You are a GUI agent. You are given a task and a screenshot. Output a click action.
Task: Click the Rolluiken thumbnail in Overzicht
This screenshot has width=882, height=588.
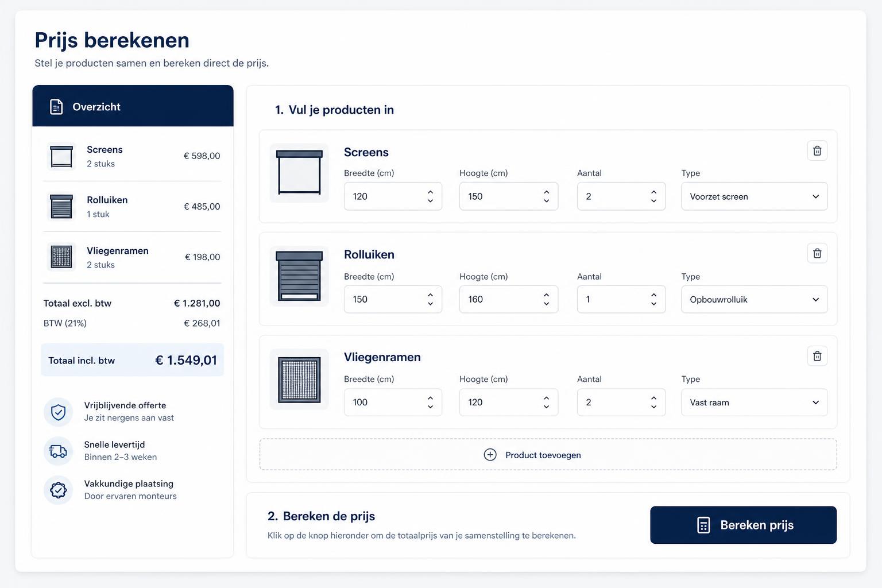(x=61, y=207)
